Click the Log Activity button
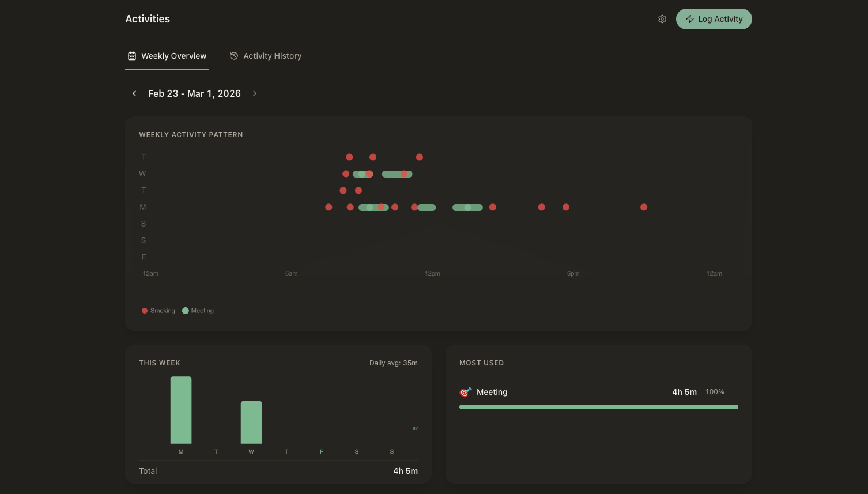The image size is (868, 494). [x=714, y=19]
